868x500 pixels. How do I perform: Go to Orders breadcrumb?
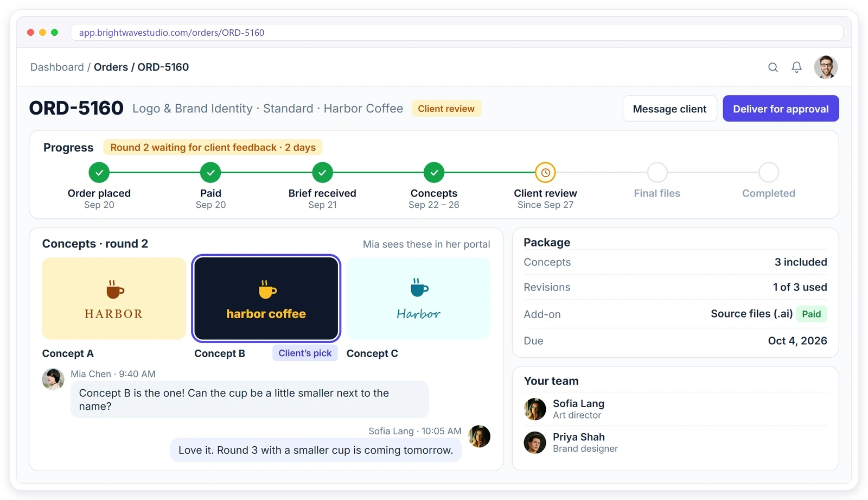pos(111,67)
